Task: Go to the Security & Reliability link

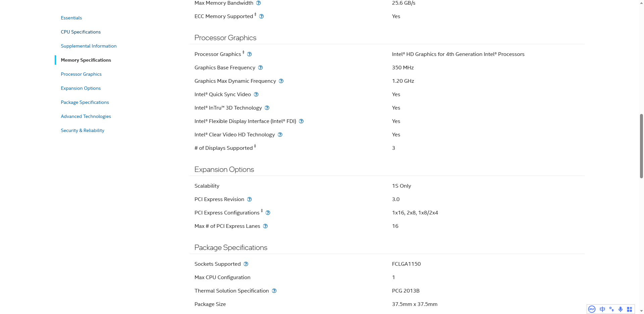Action: click(x=83, y=130)
